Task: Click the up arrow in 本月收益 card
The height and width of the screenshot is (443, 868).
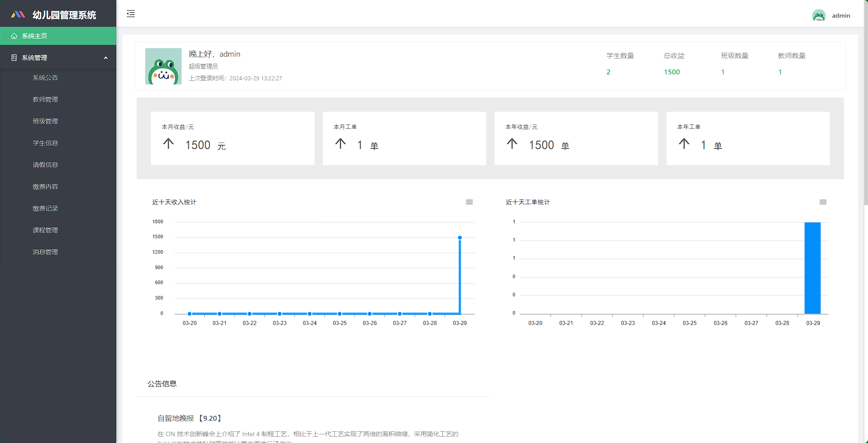Action: tap(168, 144)
